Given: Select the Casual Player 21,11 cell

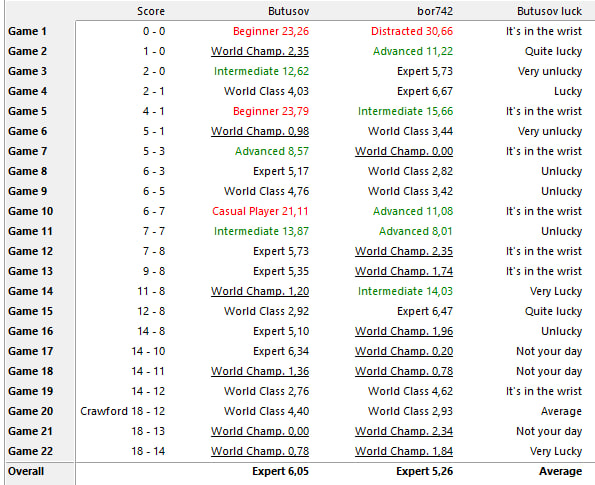Looking at the screenshot, I should (x=260, y=211).
